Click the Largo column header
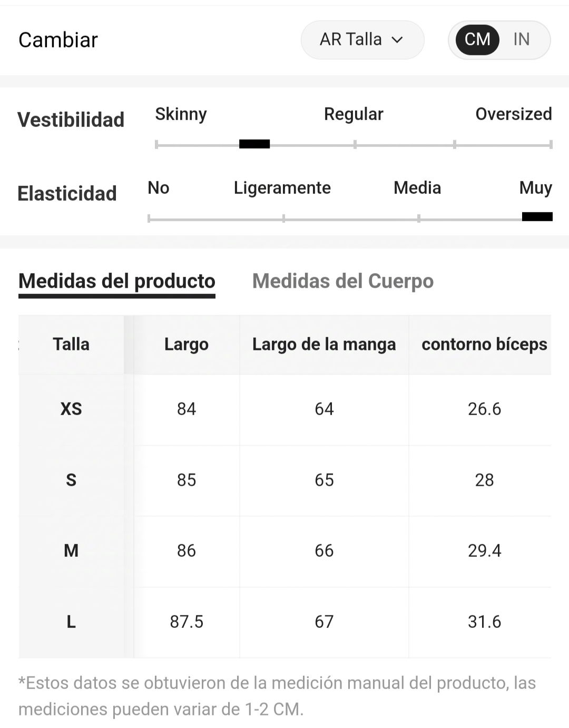Screen dimensions: 569x728 (187, 345)
